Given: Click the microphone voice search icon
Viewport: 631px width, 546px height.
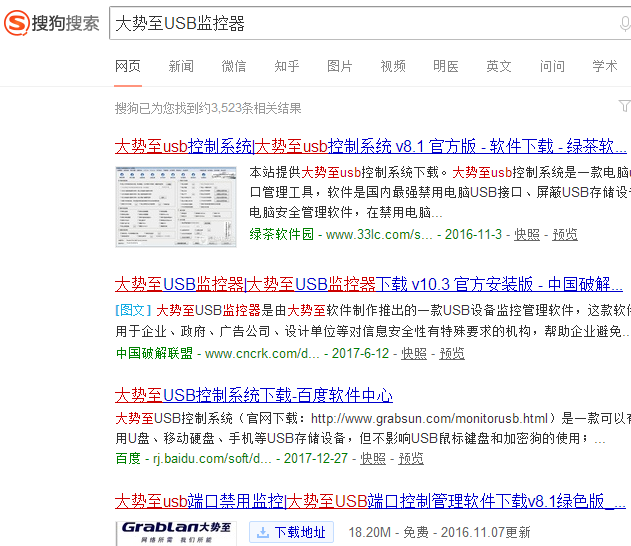Looking at the screenshot, I should point(624,24).
